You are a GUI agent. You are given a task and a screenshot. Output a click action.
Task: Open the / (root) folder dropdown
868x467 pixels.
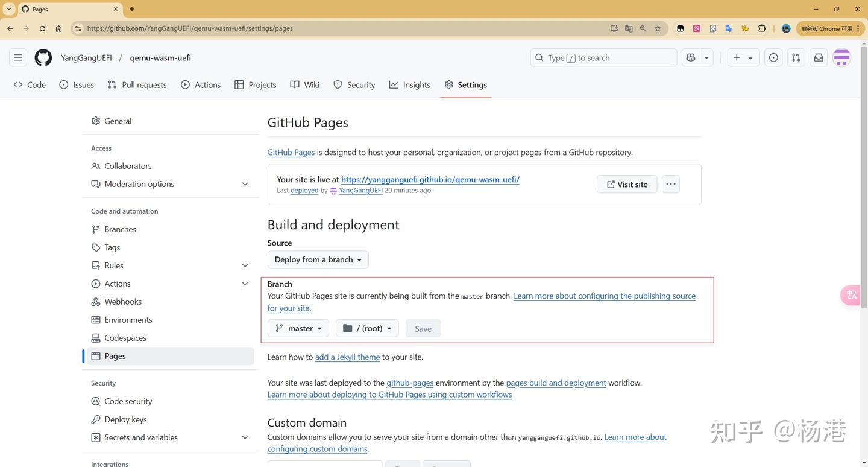click(367, 328)
